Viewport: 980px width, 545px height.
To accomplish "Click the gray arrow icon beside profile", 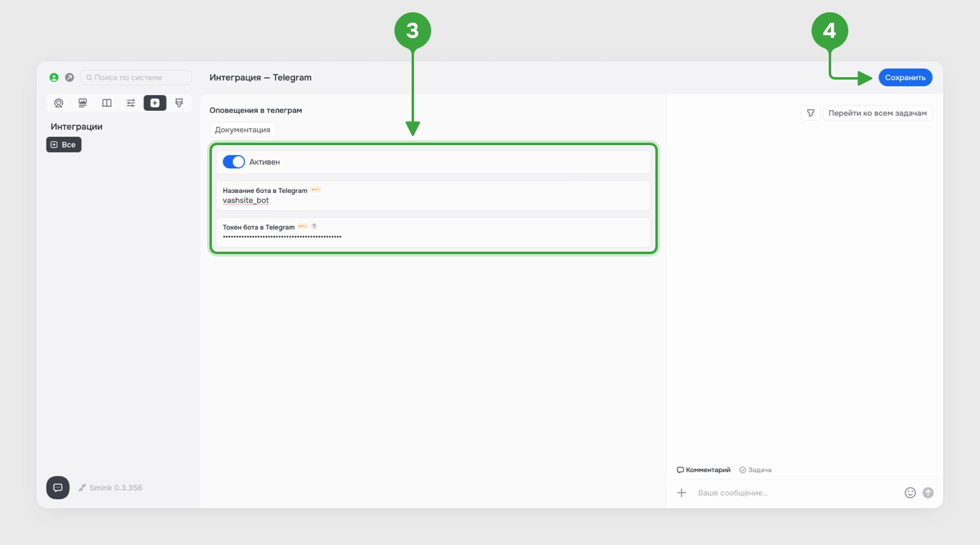I will tap(69, 78).
